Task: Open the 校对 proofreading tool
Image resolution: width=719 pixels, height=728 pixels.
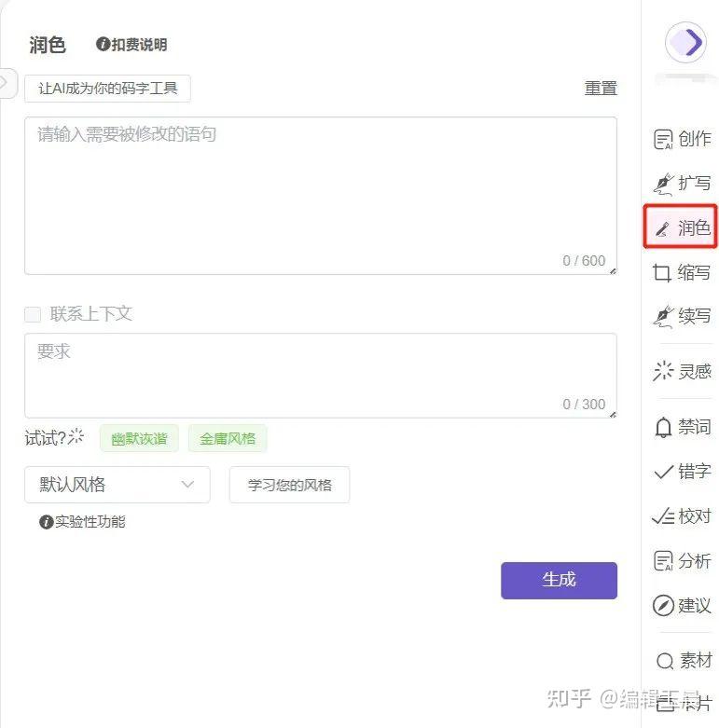Action: [682, 515]
